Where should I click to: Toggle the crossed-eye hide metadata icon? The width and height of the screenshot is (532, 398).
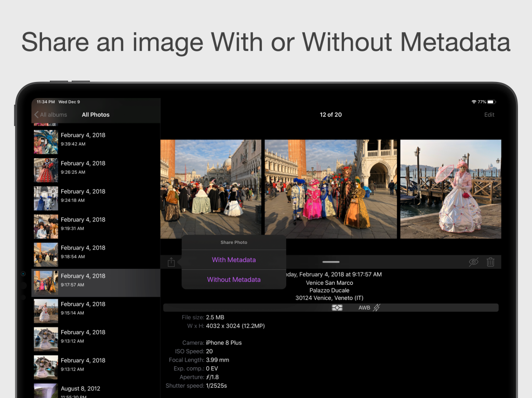(473, 262)
